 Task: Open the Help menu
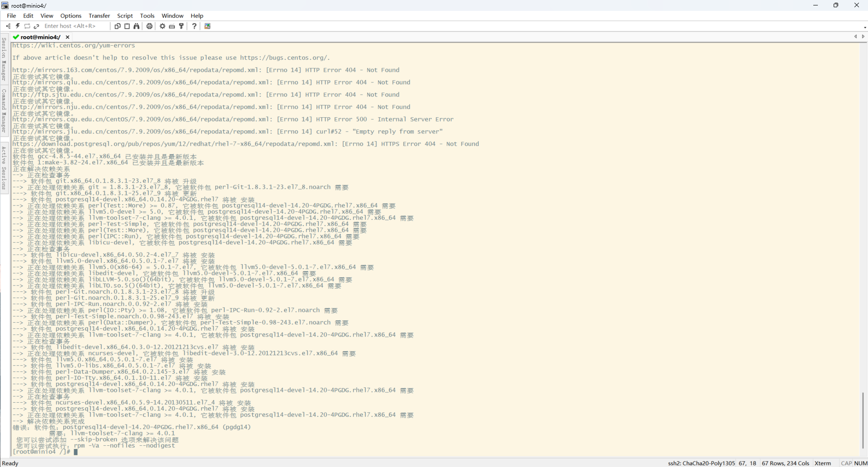tap(197, 16)
